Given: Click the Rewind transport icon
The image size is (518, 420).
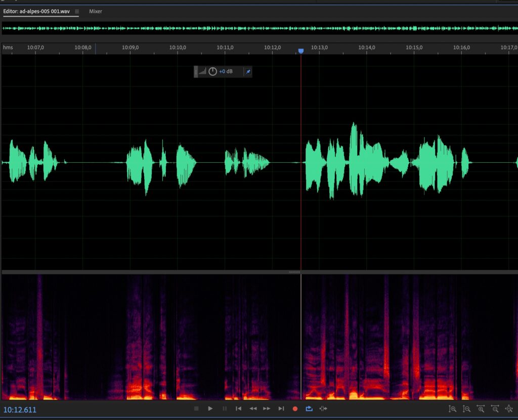Looking at the screenshot, I should [253, 408].
